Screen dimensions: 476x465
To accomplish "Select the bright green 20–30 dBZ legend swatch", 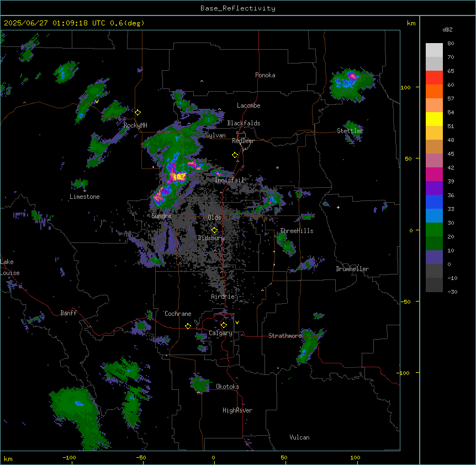I will pyautogui.click(x=434, y=230).
